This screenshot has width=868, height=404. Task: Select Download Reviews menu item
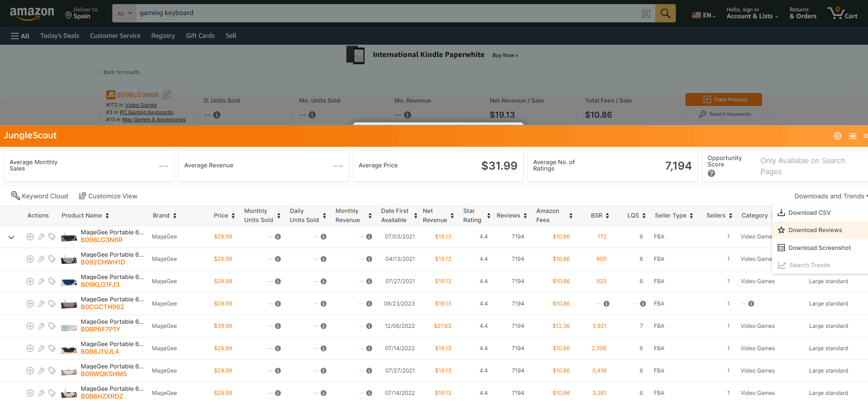pyautogui.click(x=820, y=230)
